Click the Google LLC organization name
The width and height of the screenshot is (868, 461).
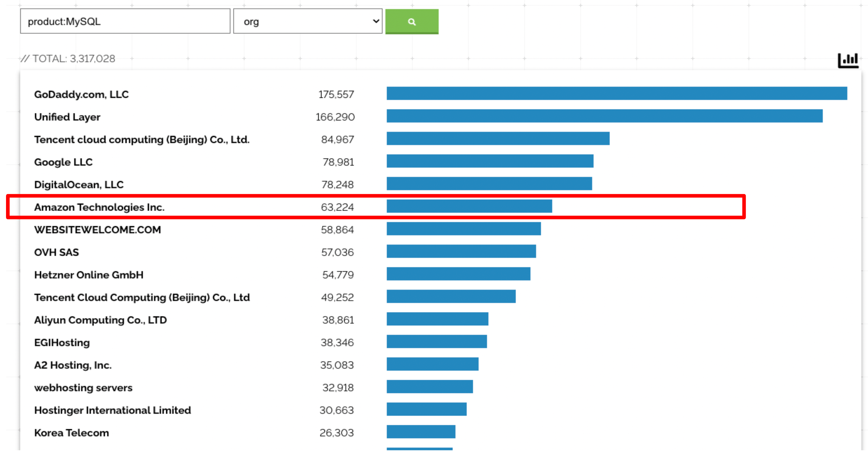point(63,162)
